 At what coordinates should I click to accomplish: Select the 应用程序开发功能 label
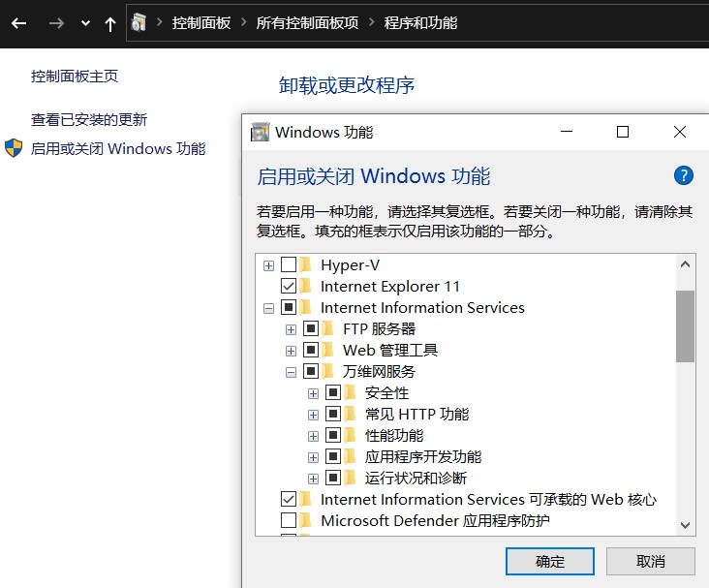[x=423, y=456]
